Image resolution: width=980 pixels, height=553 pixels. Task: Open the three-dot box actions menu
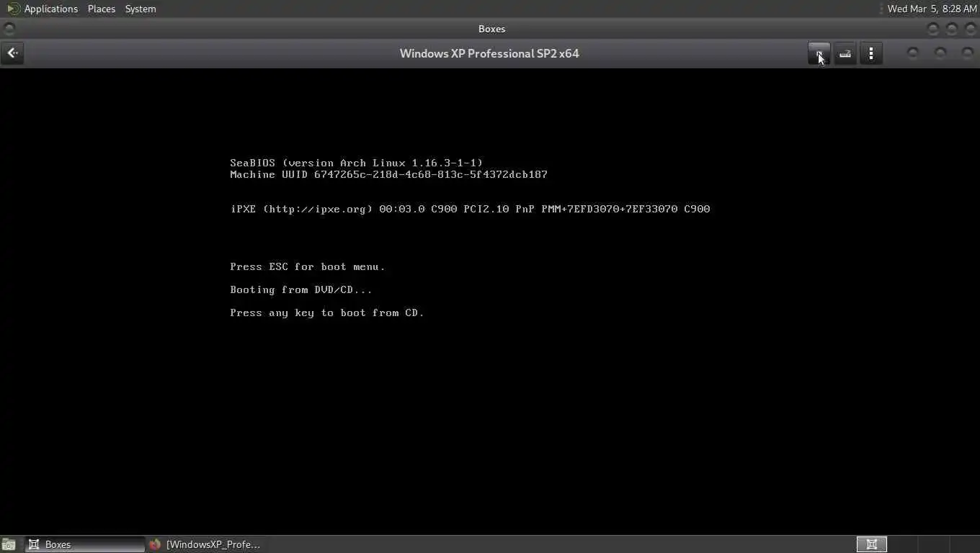click(x=871, y=53)
